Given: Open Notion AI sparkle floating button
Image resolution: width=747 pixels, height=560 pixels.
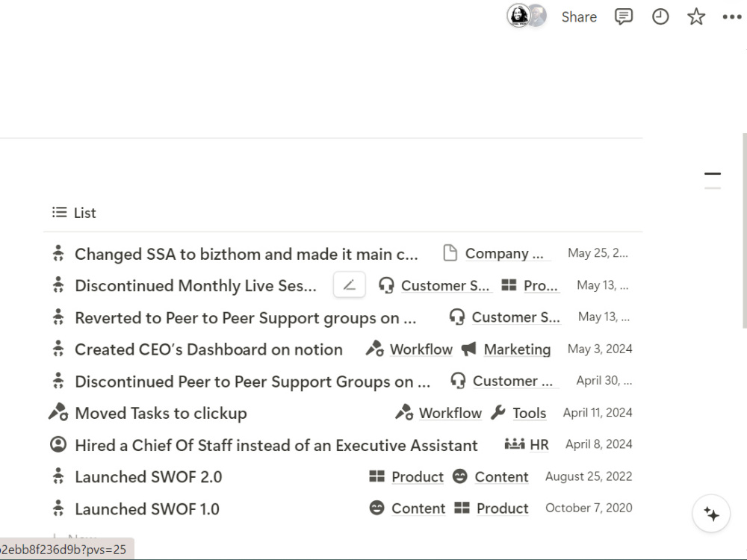Looking at the screenshot, I should [x=711, y=514].
